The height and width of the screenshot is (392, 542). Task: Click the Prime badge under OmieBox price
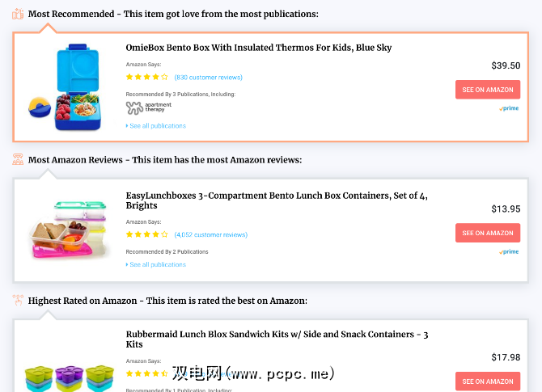509,108
